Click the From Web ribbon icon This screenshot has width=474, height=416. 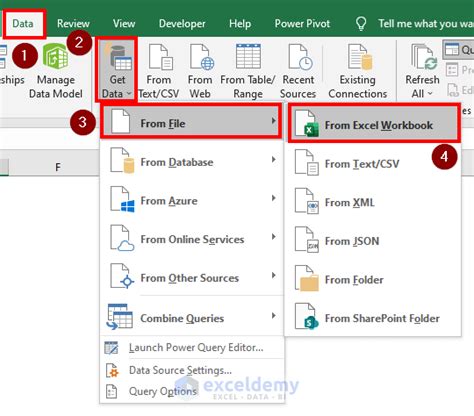[x=201, y=57]
